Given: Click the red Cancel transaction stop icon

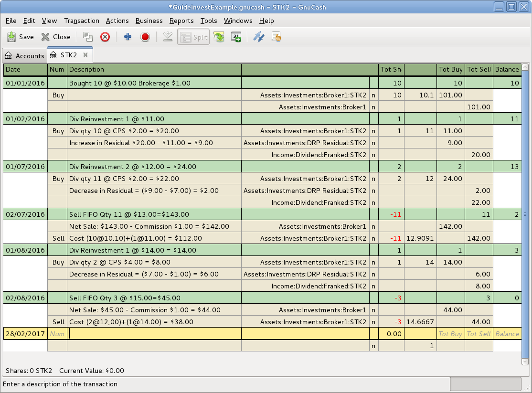Looking at the screenshot, I should click(145, 37).
